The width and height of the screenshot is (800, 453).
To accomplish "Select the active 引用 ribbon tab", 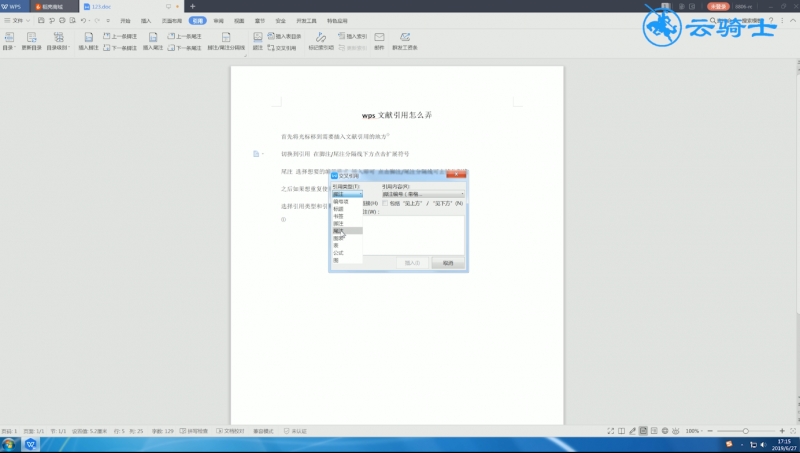I will click(197, 21).
